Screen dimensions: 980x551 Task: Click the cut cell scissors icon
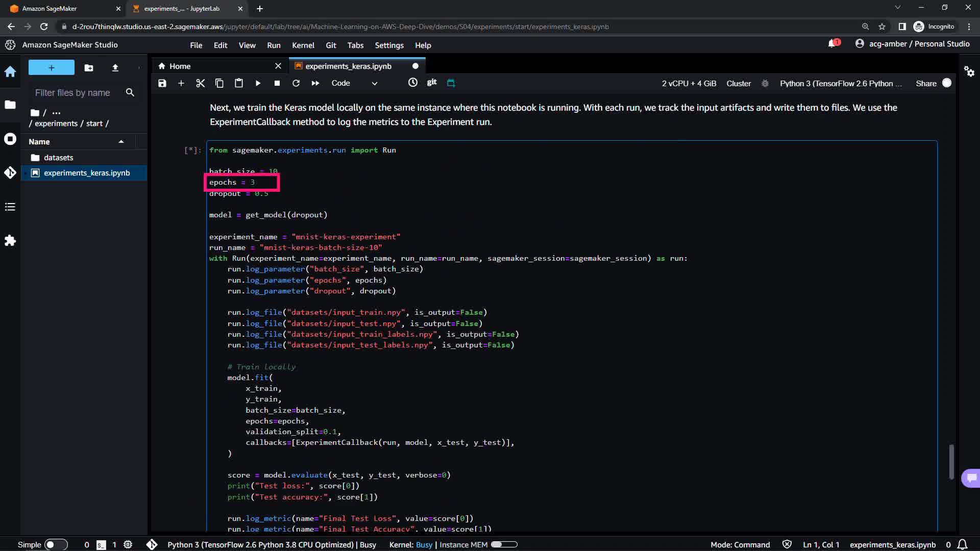200,83
